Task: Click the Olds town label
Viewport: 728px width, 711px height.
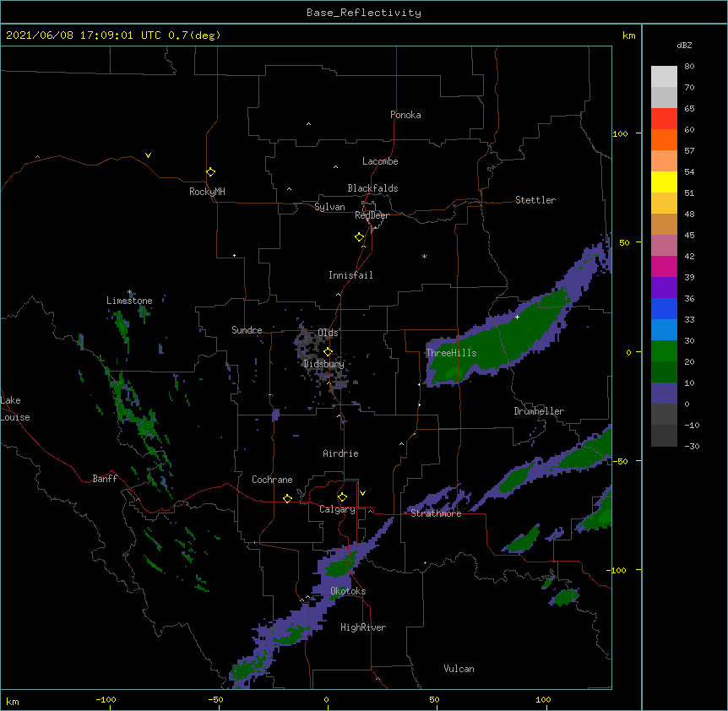Action: [x=328, y=333]
